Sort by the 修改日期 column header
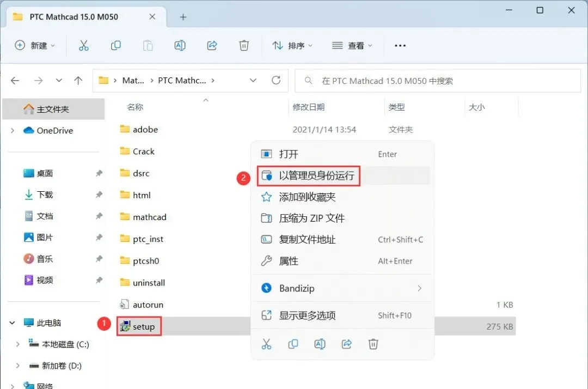Viewport: 588px width, 389px height. click(308, 107)
